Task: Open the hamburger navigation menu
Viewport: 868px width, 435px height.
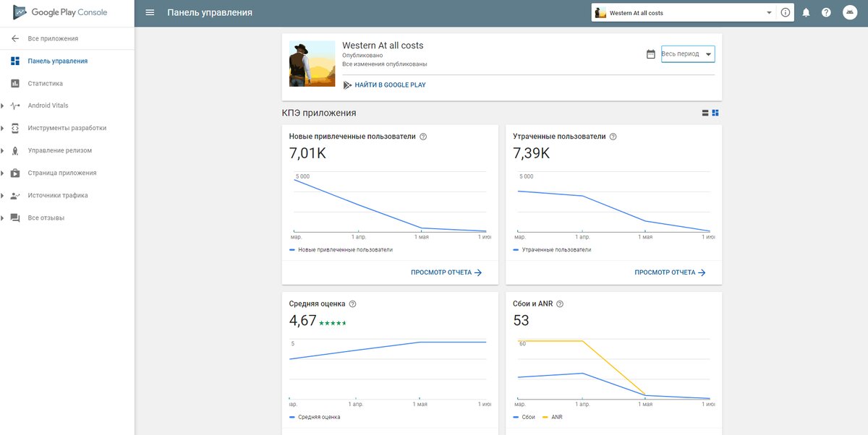Action: point(150,13)
